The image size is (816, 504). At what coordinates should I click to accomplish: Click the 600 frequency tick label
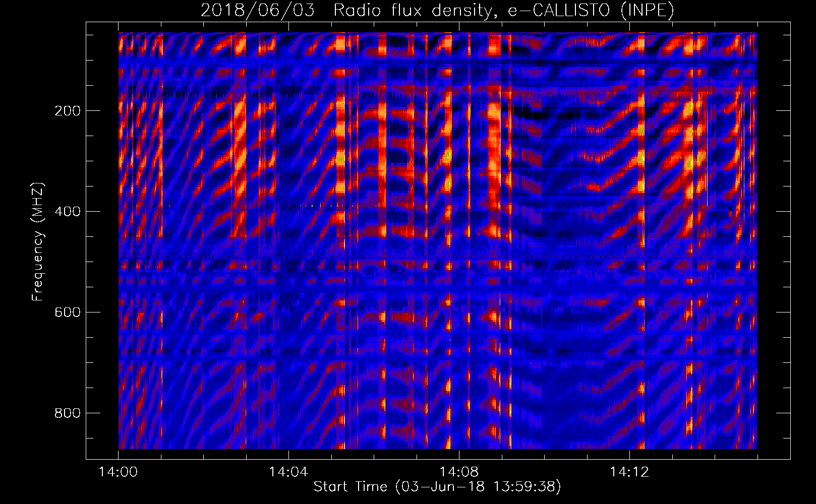tap(68, 312)
